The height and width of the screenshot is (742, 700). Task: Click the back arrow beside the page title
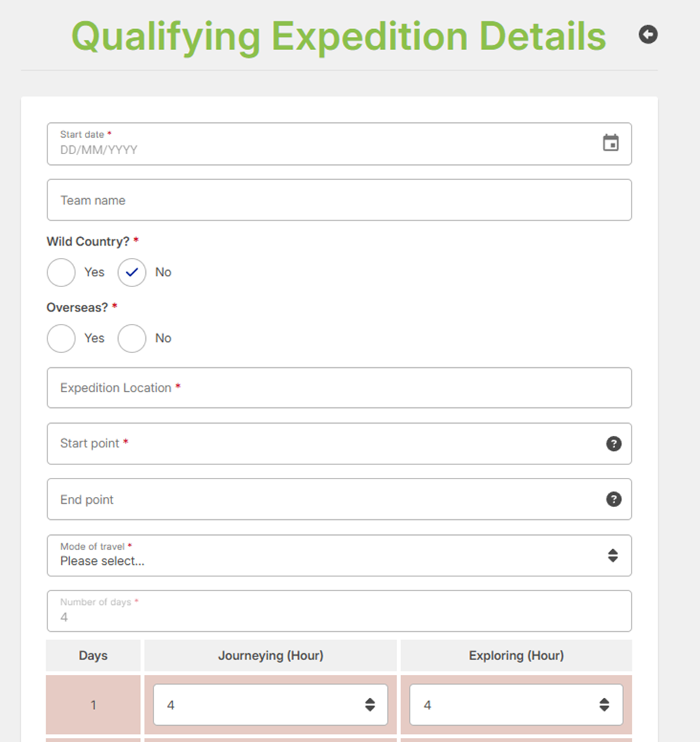coord(648,35)
